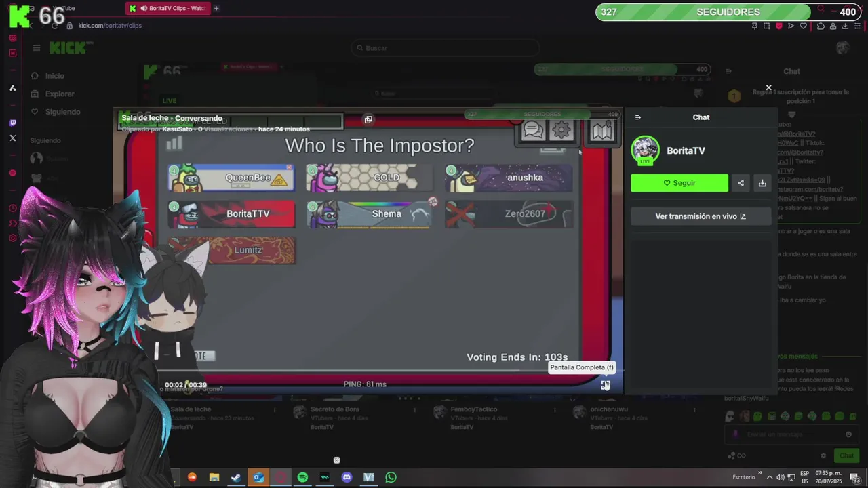This screenshot has height=488, width=868.
Task: Select the BoritaTTV player card
Action: pos(231,213)
